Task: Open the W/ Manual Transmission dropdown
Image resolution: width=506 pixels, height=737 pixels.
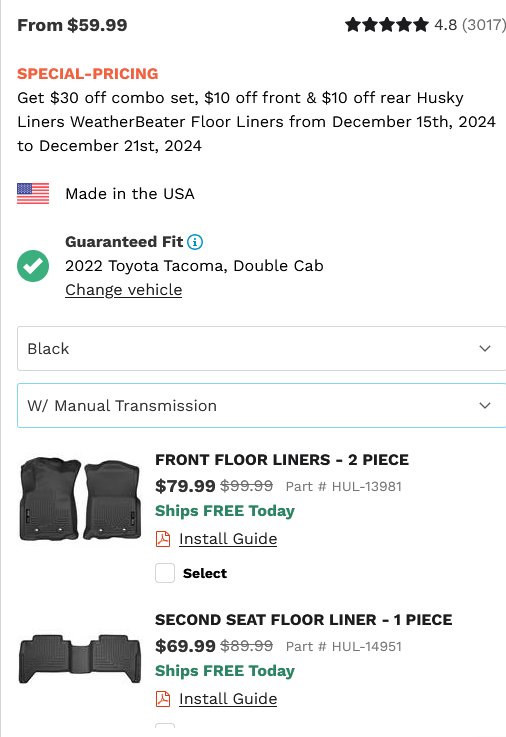Action: [262, 405]
